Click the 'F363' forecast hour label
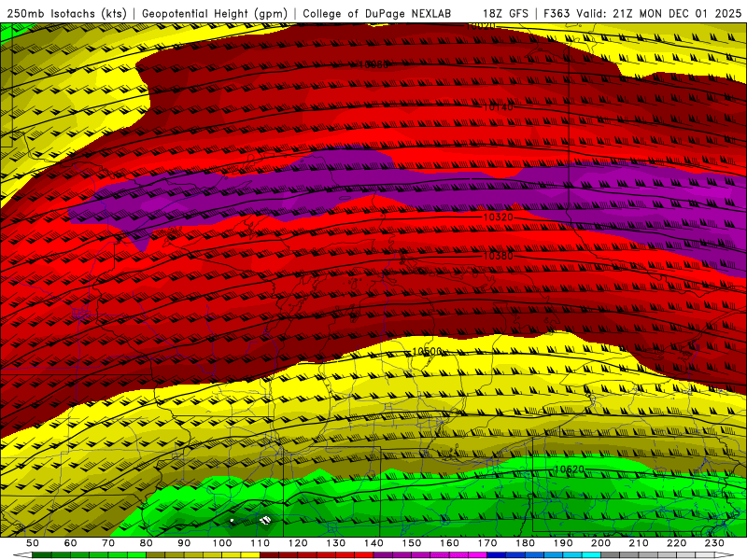This screenshot has width=747, height=560. coord(557,13)
